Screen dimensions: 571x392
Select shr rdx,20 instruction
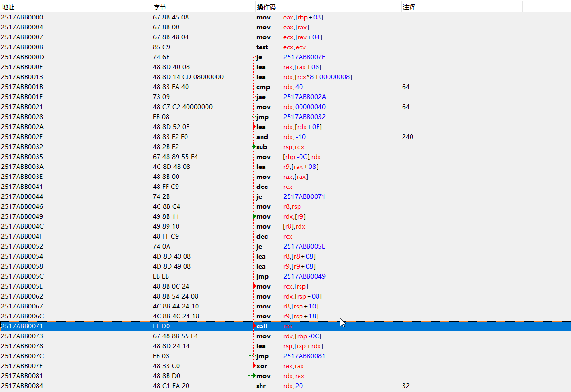[280, 386]
